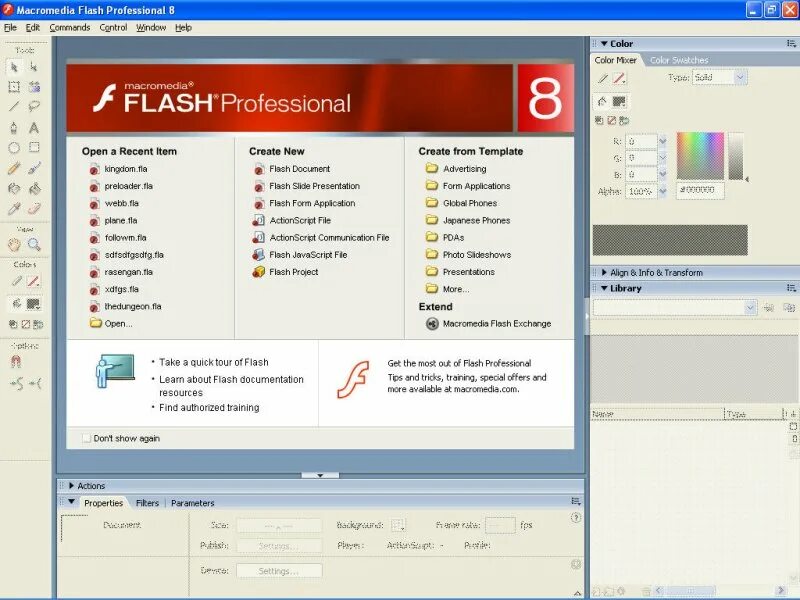The height and width of the screenshot is (600, 800).
Task: Pick a hue in the Color Mixer spectrum
Action: [700, 156]
